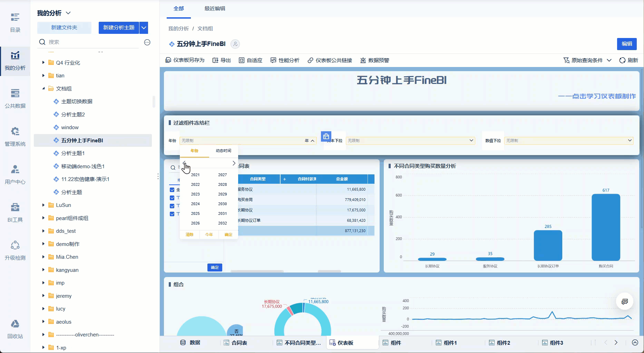Switch to the 最近编辑 tab

click(x=215, y=9)
